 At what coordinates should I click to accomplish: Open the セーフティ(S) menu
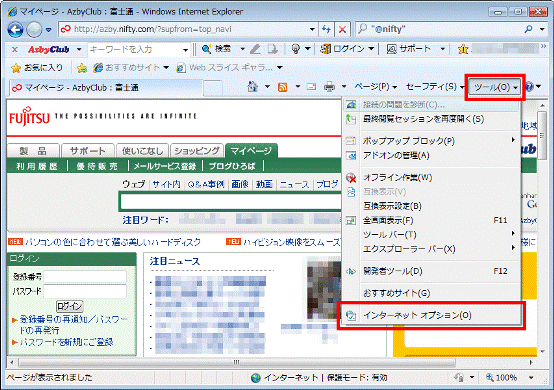435,87
